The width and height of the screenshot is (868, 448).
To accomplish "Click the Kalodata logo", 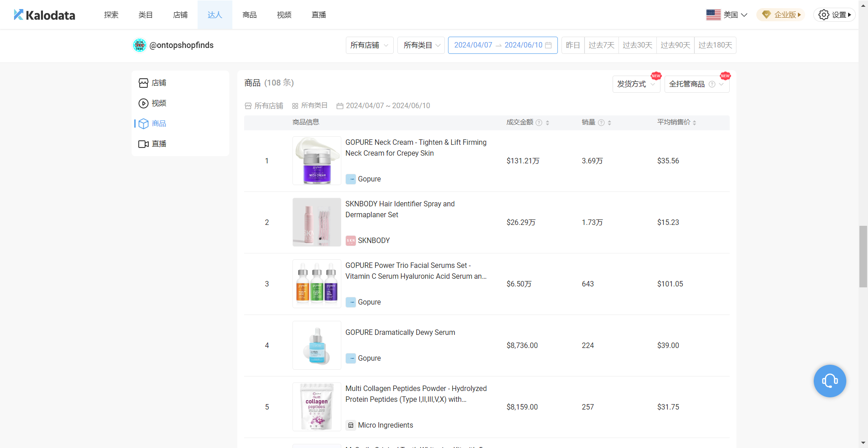I will coord(44,15).
